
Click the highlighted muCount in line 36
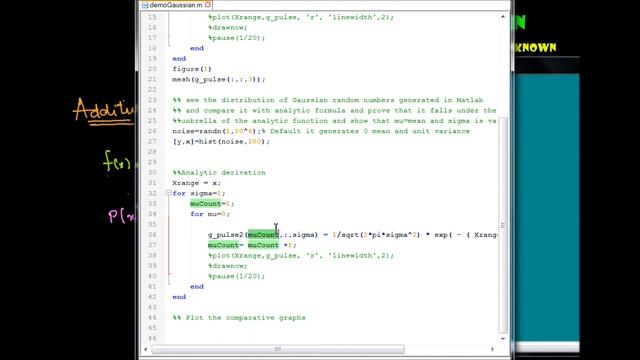[x=263, y=235]
